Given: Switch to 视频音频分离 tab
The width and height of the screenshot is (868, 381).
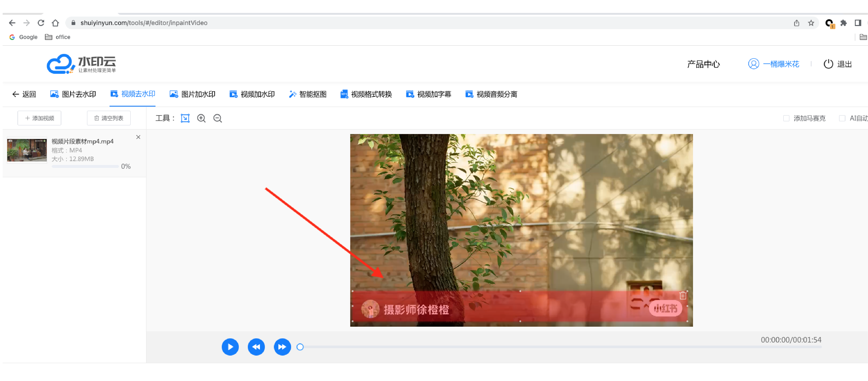Looking at the screenshot, I should 491,94.
